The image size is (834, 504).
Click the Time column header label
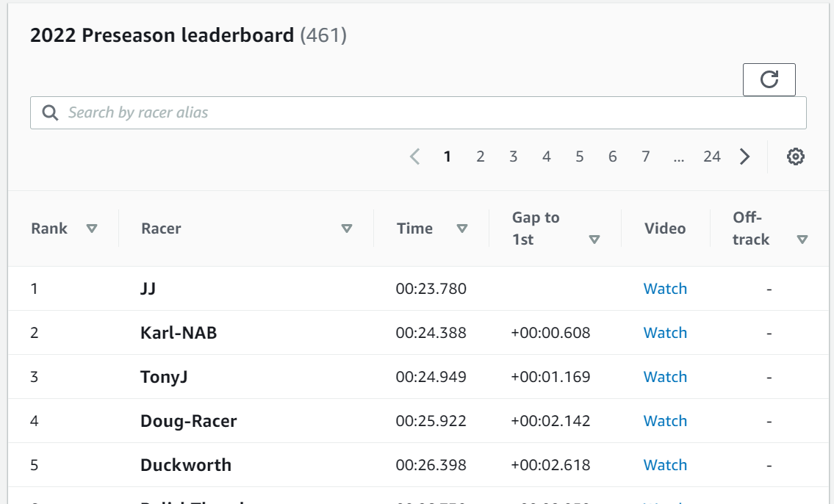click(x=414, y=228)
